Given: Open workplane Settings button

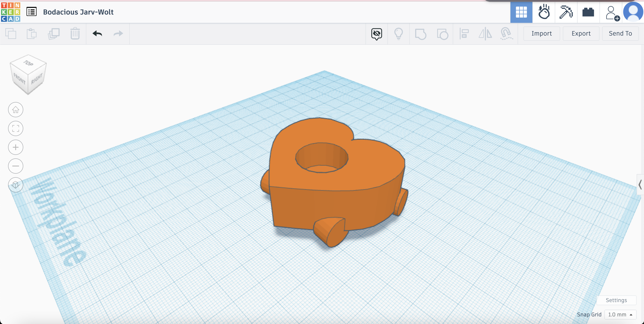Looking at the screenshot, I should pyautogui.click(x=616, y=300).
